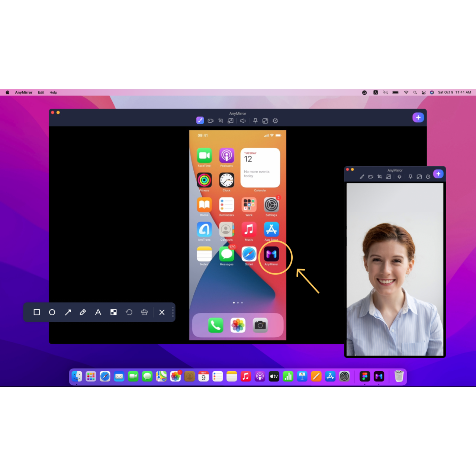Undo the last annotation
Screen dimensions: 476x476
click(x=129, y=312)
